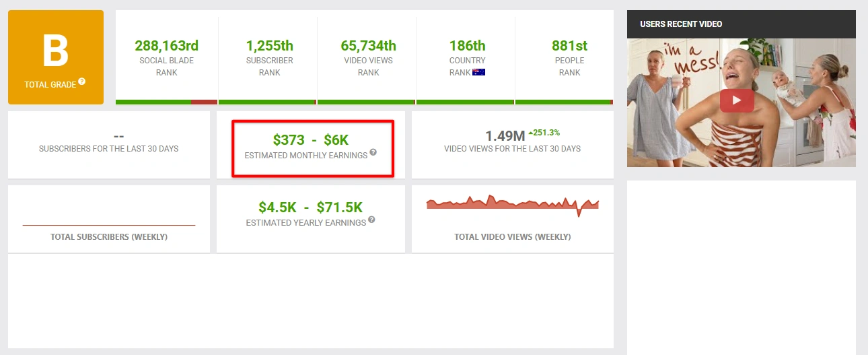Viewport: 868px width, 355px height.
Task: Click the Total Grade label
Action: (x=50, y=85)
